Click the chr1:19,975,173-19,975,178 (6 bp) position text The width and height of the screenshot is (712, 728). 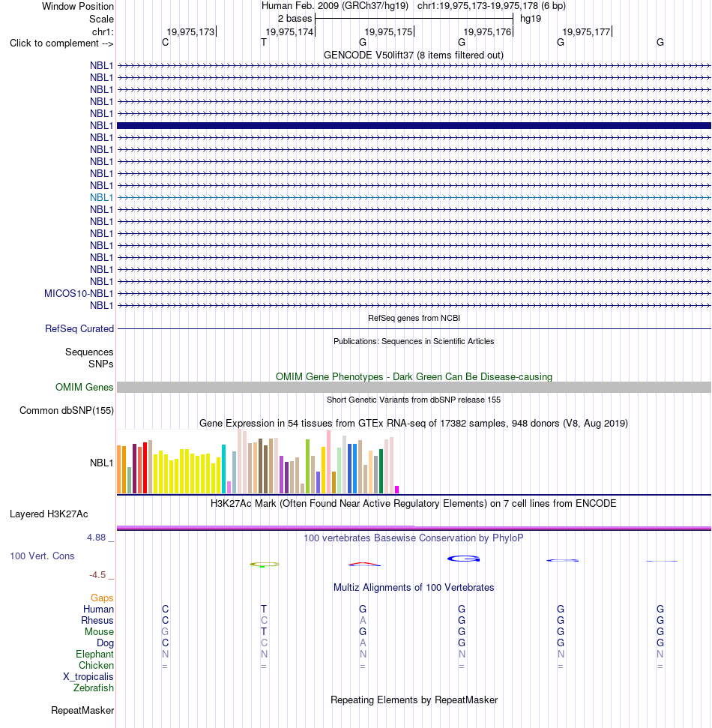click(491, 6)
